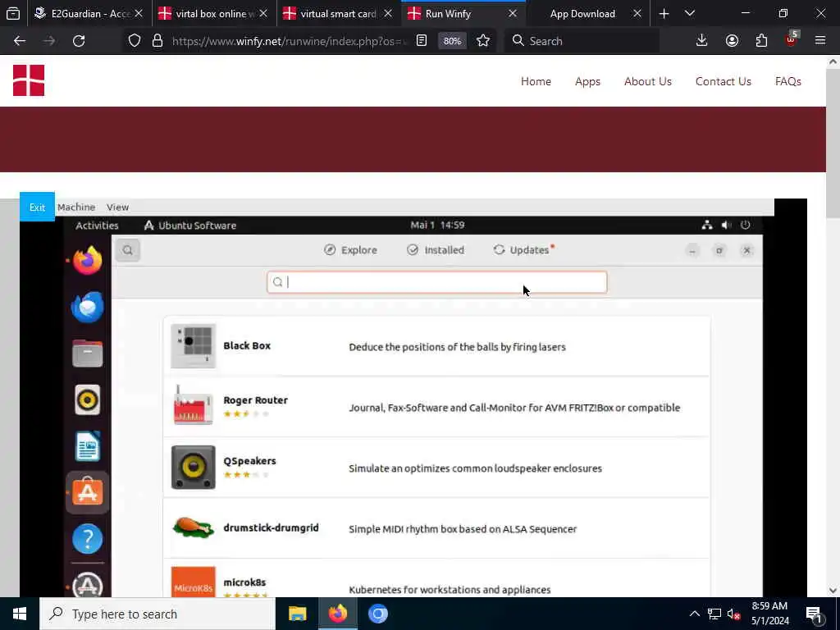This screenshot has width=840, height=630.
Task: Select the Black Box app name
Action: pos(247,345)
